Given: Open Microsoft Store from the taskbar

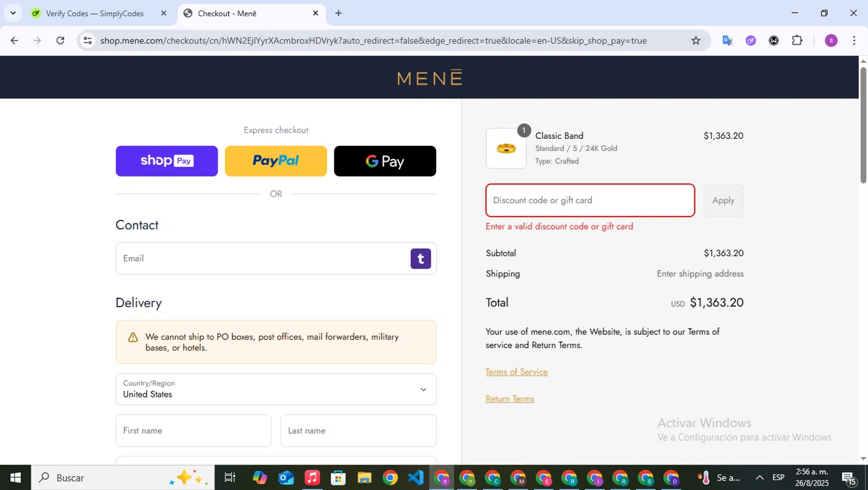Looking at the screenshot, I should (338, 478).
